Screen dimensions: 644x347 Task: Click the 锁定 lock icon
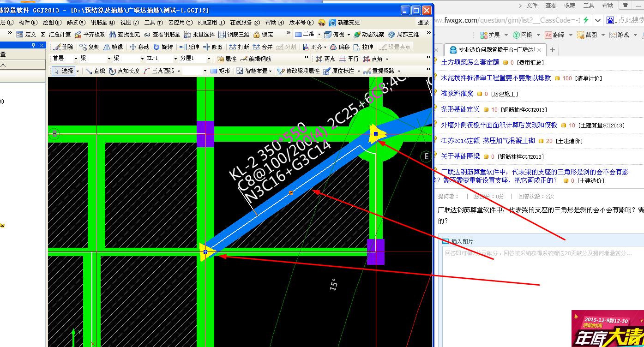click(263, 35)
